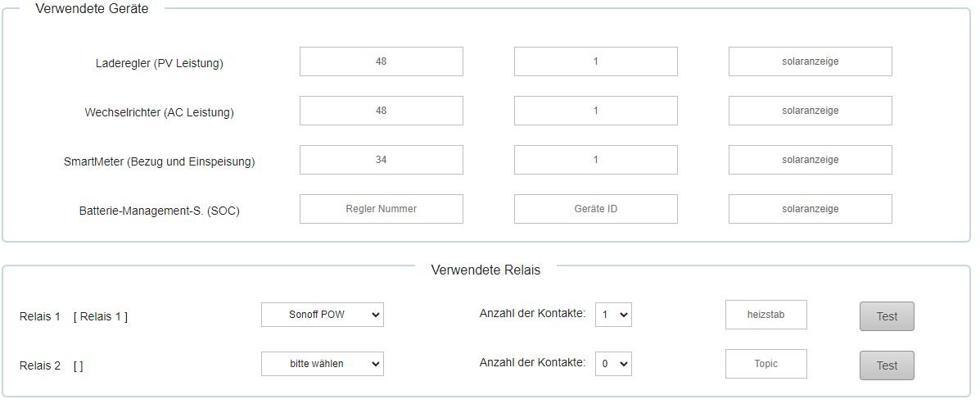Click SmartMeter regulator number field with 34

click(x=381, y=160)
